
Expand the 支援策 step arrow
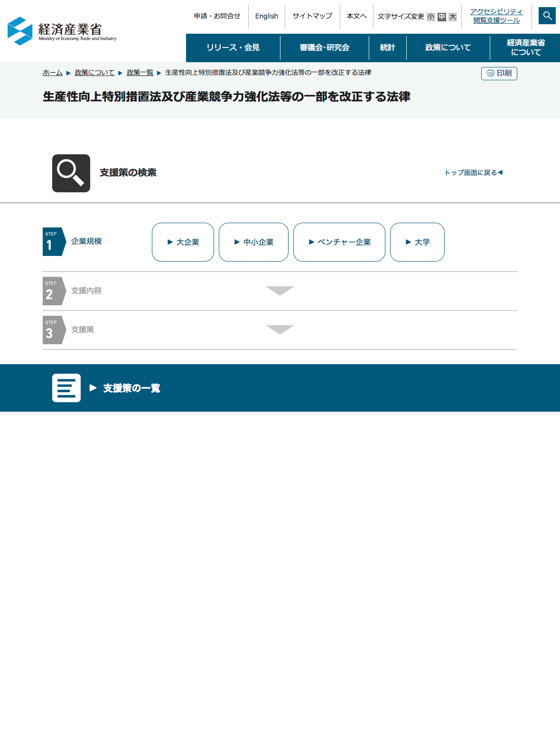pos(280,330)
